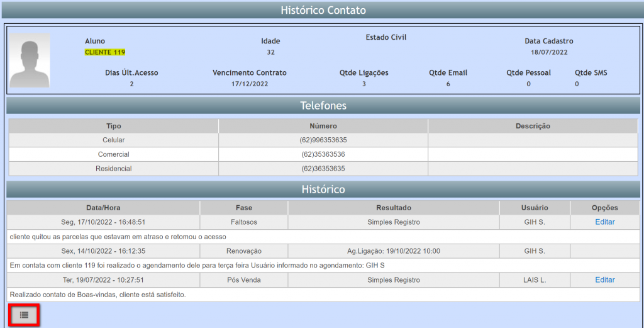Click the client profile photo placeholder
Viewport: 644px width, 328px height.
[29, 60]
